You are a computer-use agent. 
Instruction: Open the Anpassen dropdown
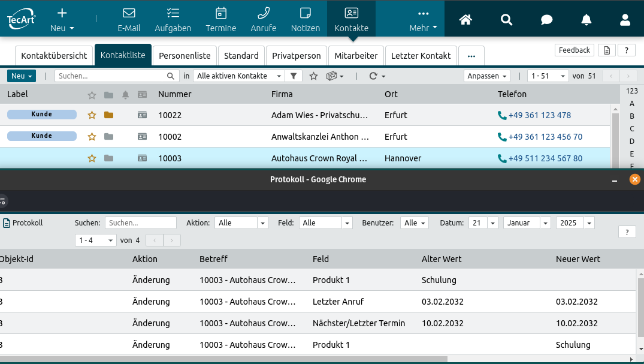487,76
